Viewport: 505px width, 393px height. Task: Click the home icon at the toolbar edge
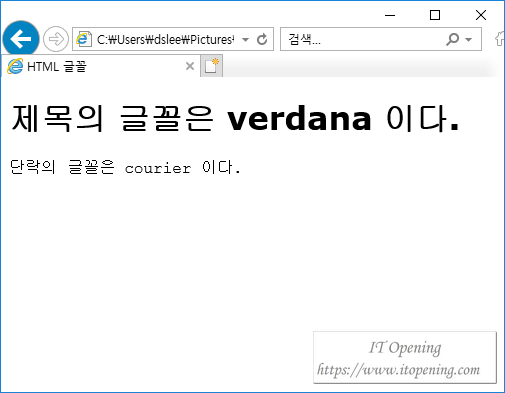point(500,39)
